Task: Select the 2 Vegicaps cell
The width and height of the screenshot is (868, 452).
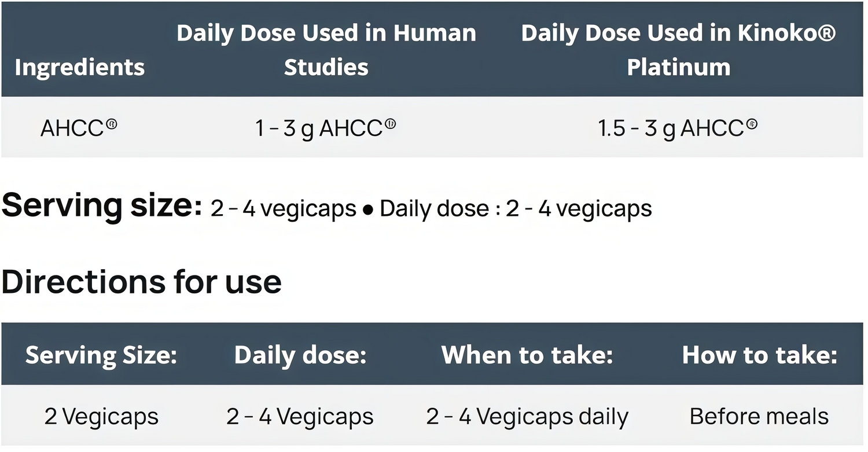Action: 101,417
